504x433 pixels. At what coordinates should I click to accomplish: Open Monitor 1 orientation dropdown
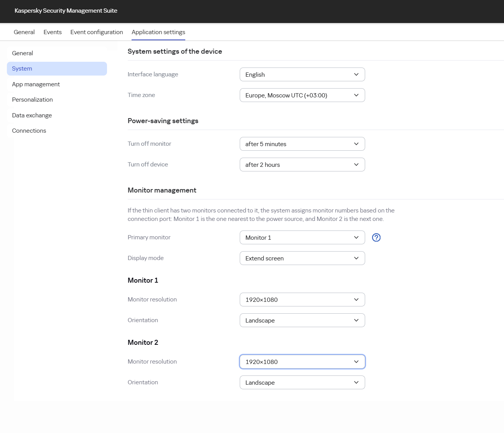[302, 320]
